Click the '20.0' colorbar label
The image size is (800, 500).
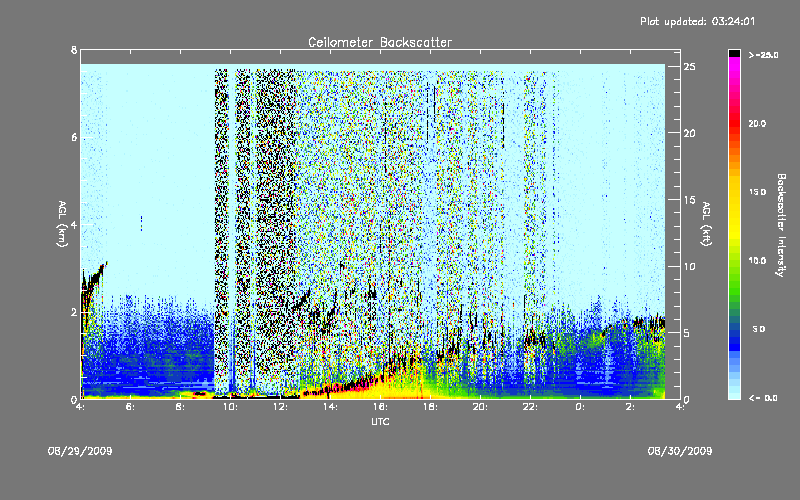pos(757,123)
